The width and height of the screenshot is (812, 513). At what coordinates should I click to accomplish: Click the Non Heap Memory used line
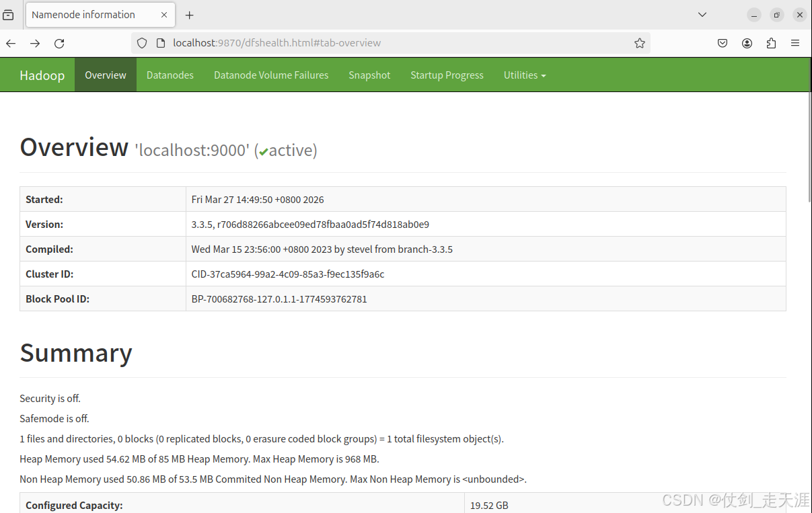[x=273, y=479]
